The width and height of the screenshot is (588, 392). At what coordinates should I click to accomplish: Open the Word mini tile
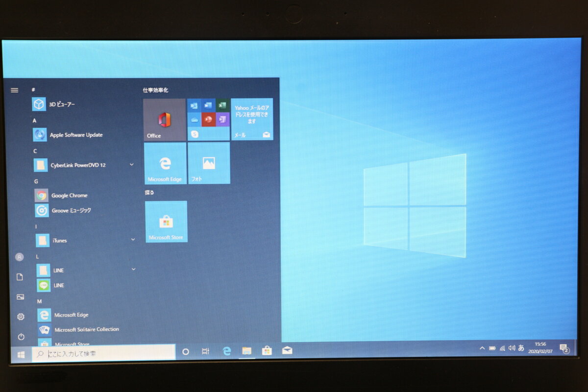click(x=208, y=105)
